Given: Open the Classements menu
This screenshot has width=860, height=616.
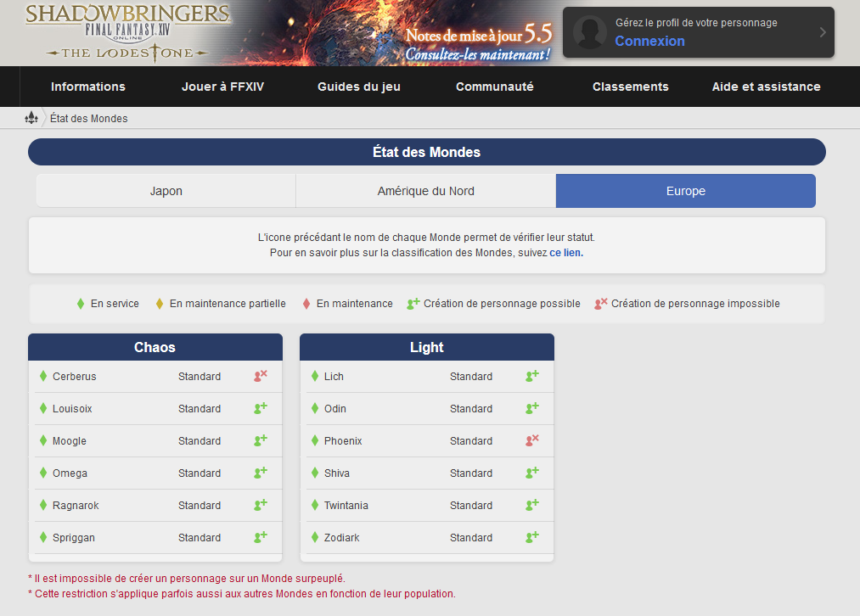Looking at the screenshot, I should [630, 87].
